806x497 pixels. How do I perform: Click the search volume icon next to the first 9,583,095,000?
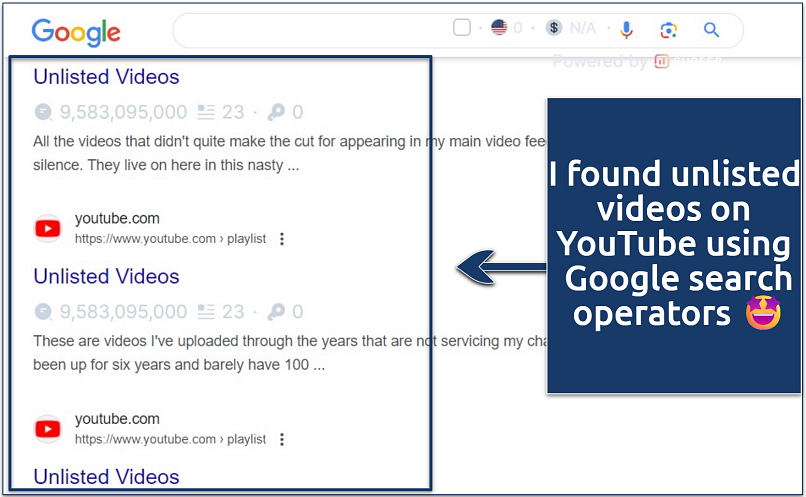coord(43,112)
